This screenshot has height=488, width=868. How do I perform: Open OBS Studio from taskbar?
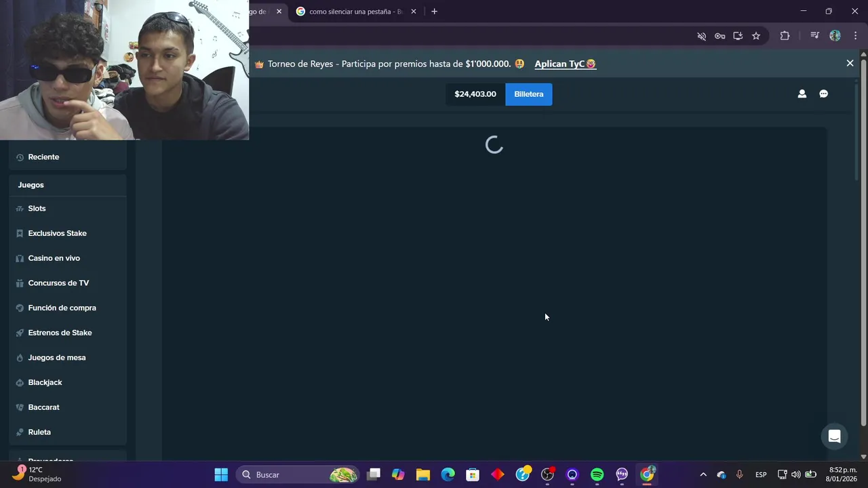click(547, 474)
